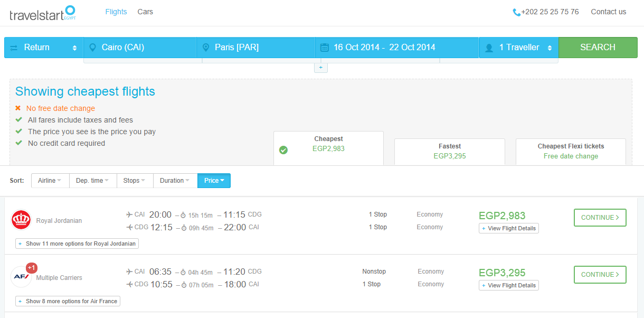Click the clock icon beside 04h 45m

pos(183,272)
